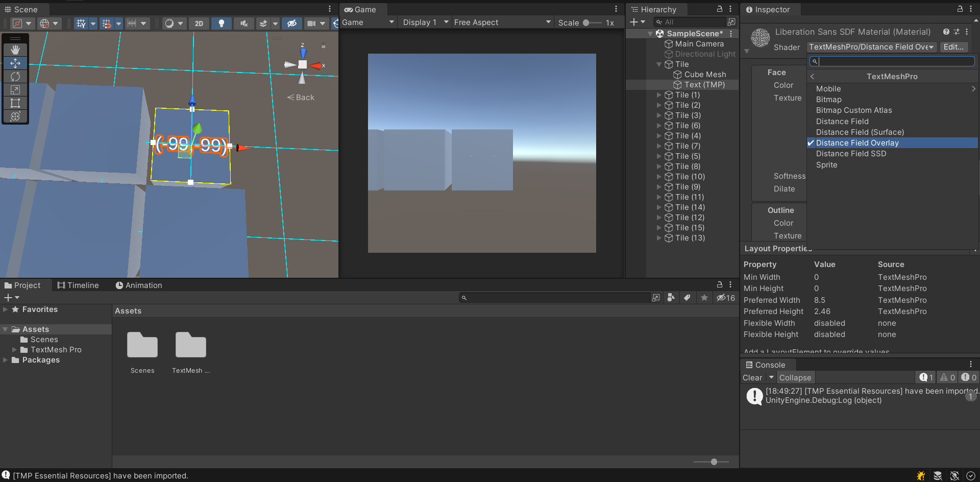This screenshot has height=482, width=980.
Task: Click the activity checkmark icon in status bar
Action: [x=971, y=476]
